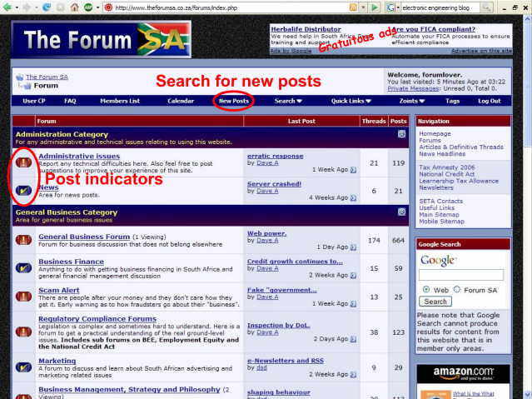Open the address bar dropdown arrow
Image resolution: width=532 pixels, height=399 pixels.
coord(363,7)
